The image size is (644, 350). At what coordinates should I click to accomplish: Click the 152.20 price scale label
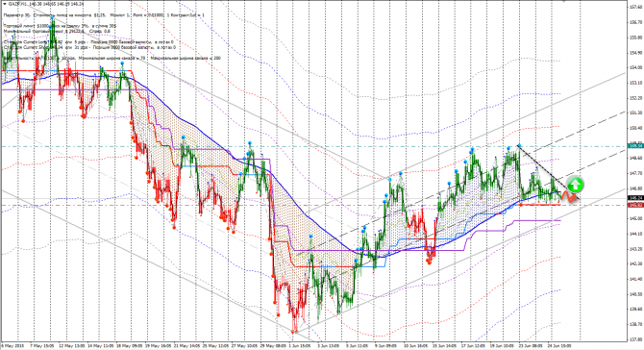636,98
